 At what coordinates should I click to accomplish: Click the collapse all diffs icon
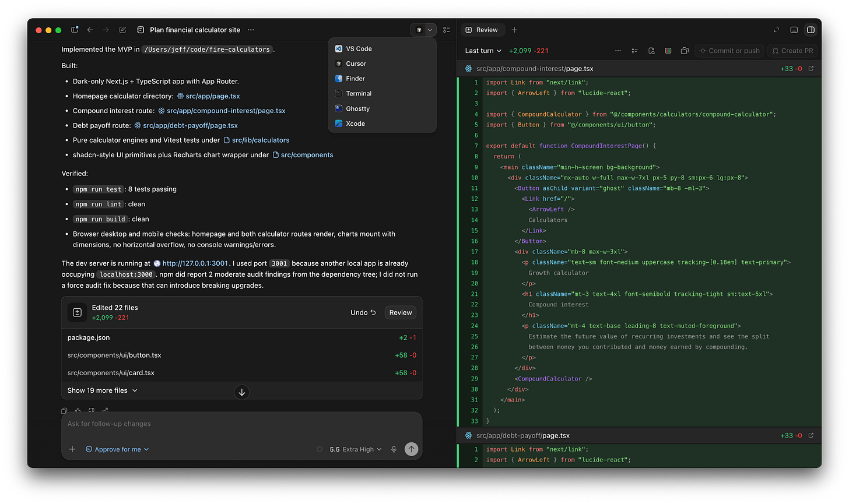click(x=634, y=51)
